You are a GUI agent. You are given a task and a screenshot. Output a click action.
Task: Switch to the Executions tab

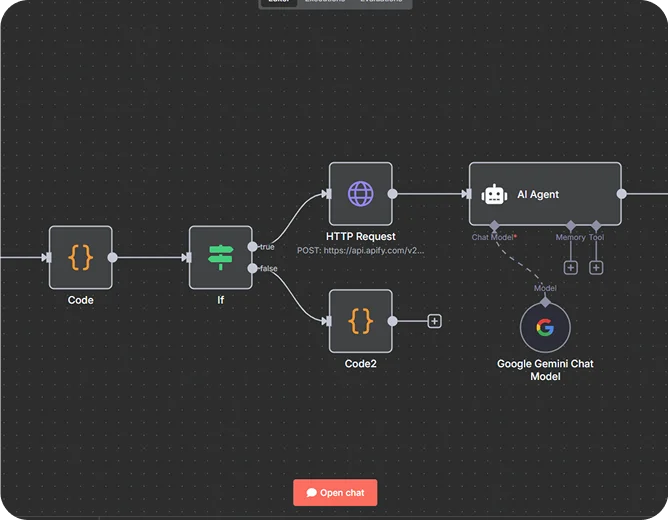tap(325, 2)
